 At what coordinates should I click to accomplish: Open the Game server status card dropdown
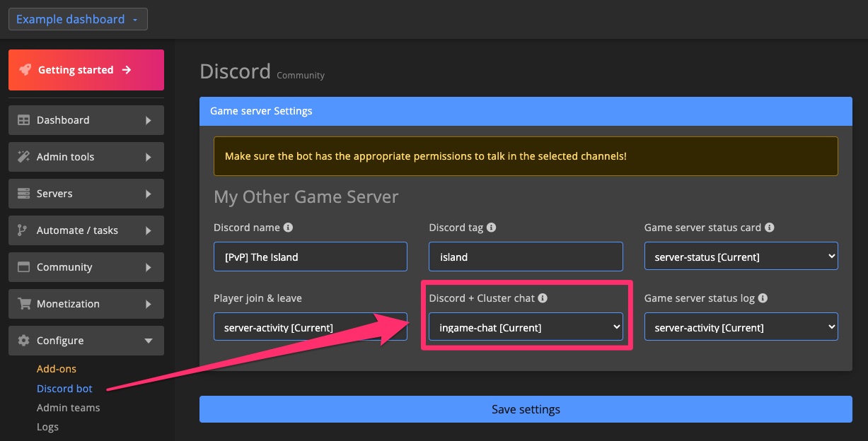pyautogui.click(x=741, y=256)
